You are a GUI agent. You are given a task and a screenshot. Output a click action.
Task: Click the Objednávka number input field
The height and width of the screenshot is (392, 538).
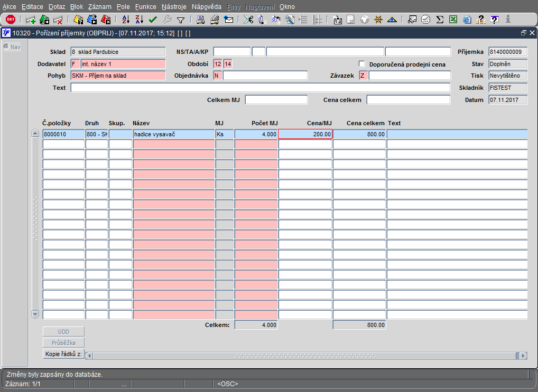(x=265, y=76)
